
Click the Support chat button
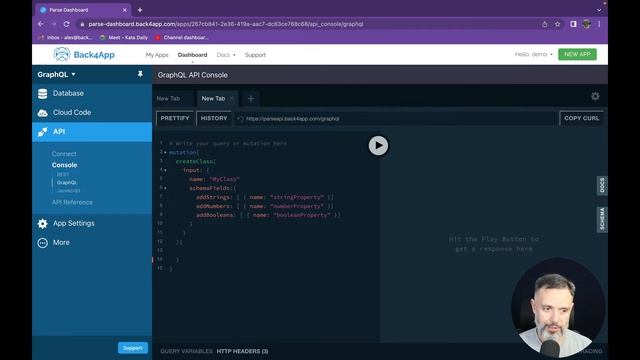pyautogui.click(x=133, y=348)
